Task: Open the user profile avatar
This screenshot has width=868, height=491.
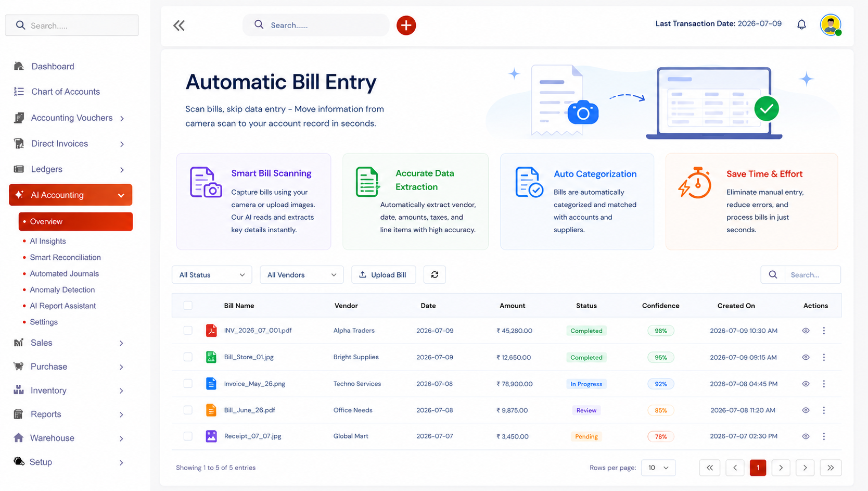Action: [x=831, y=24]
